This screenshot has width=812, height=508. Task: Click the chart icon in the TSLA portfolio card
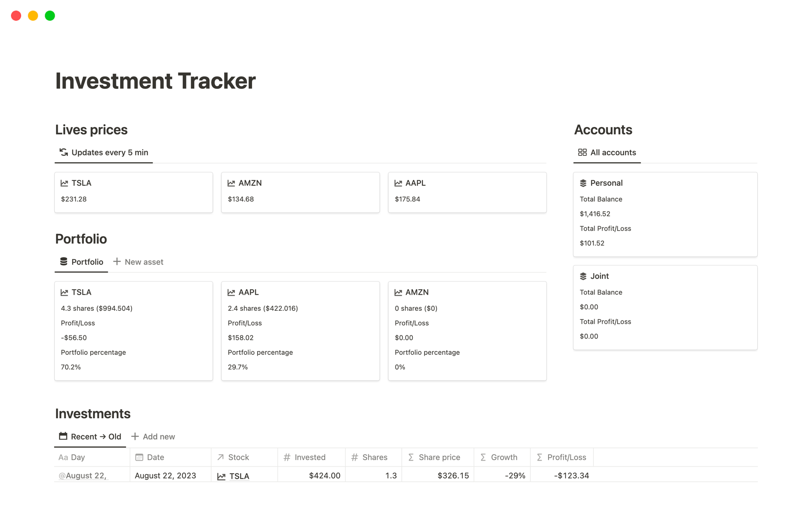(x=64, y=292)
